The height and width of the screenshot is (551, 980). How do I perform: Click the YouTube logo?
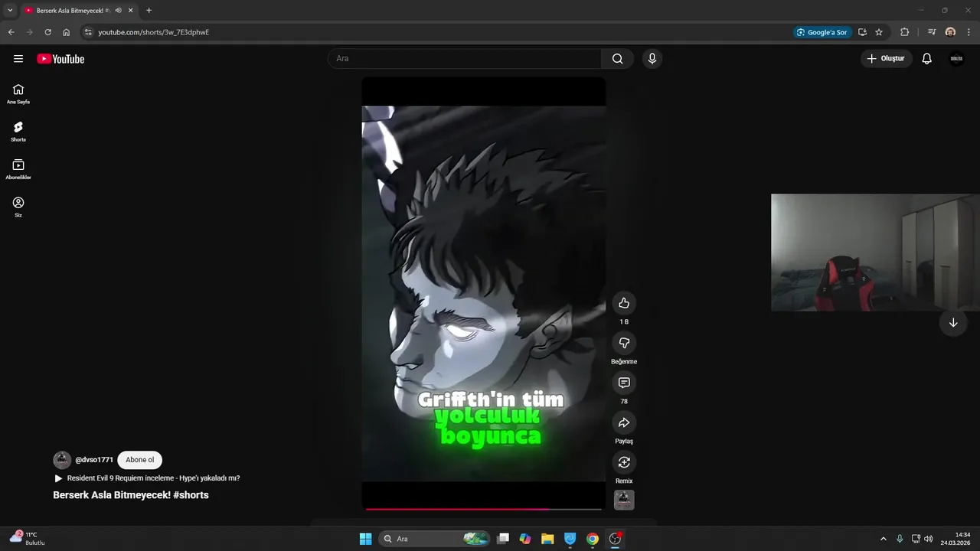point(60,59)
